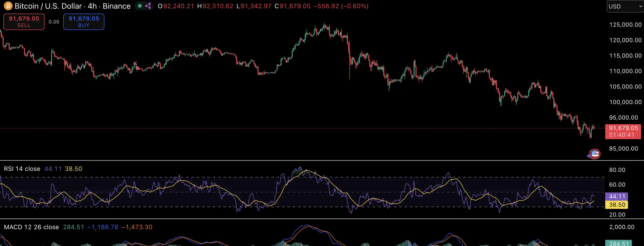Click the 110,000.00 price axis label
Viewport: 644px width, 246px height.
625,71
